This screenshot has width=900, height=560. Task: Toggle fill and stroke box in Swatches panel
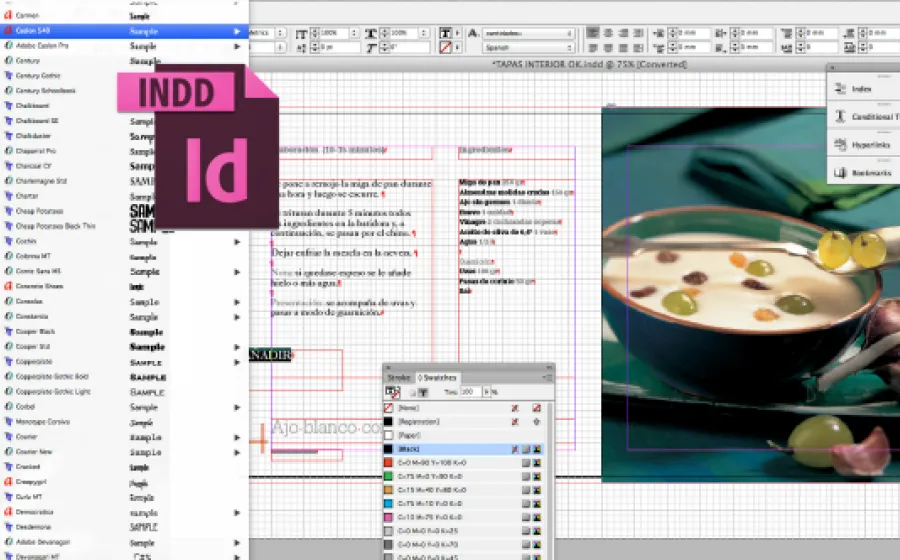pyautogui.click(x=393, y=392)
